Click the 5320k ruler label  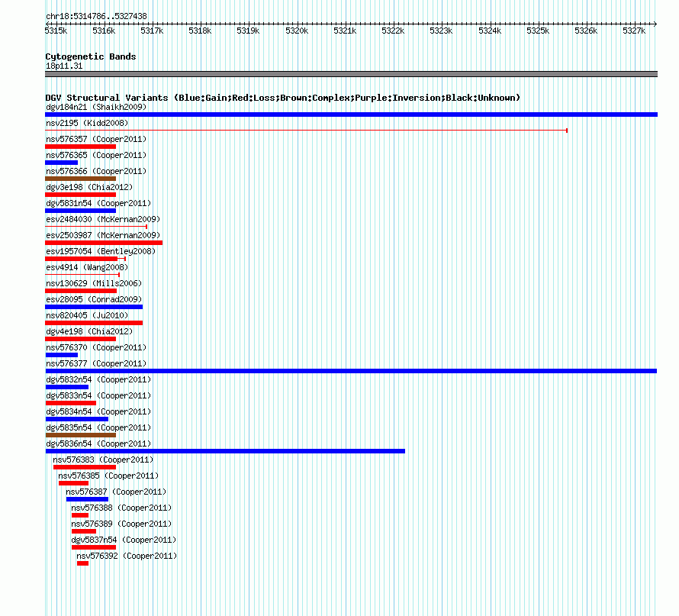[297, 31]
